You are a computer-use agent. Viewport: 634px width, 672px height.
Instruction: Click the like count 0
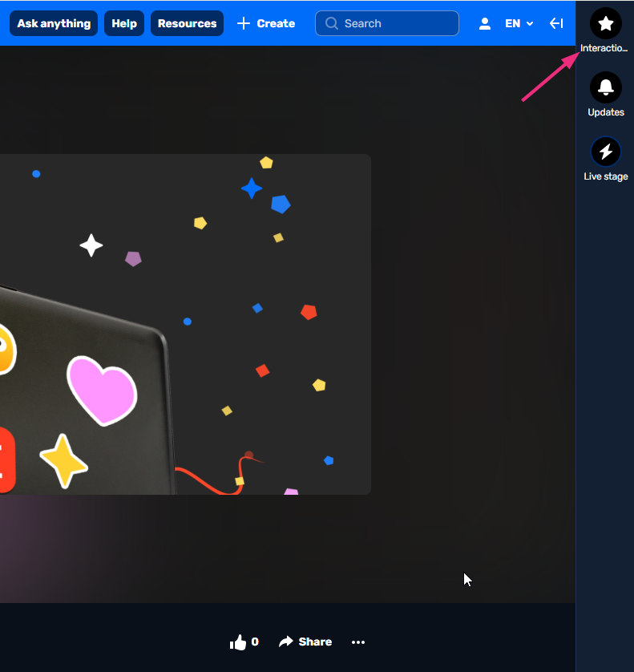255,642
